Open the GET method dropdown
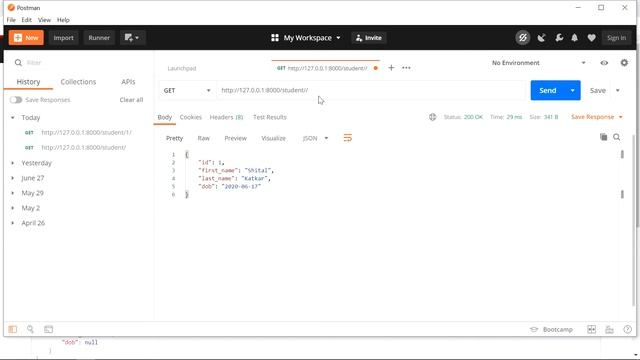This screenshot has height=360, width=640. (x=187, y=90)
